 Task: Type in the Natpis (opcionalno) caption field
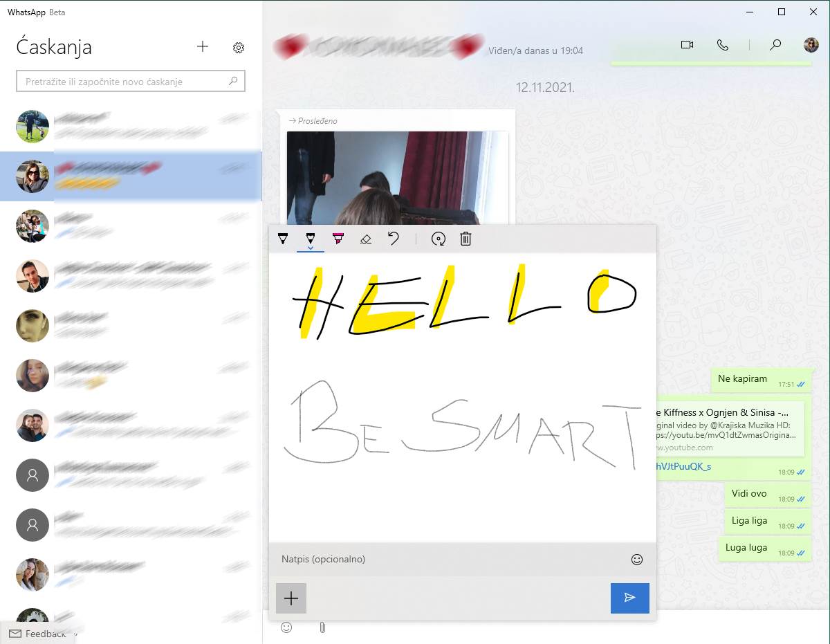click(x=450, y=560)
